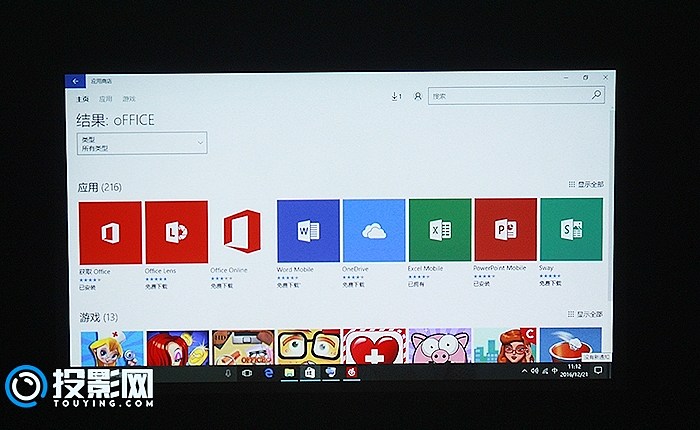Image resolution: width=700 pixels, height=430 pixels.
Task: Open the woman with glasses city game
Action: (x=505, y=346)
